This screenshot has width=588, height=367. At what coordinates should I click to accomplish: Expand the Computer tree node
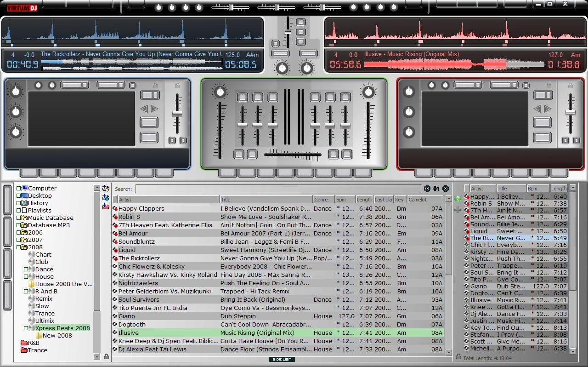coord(19,188)
